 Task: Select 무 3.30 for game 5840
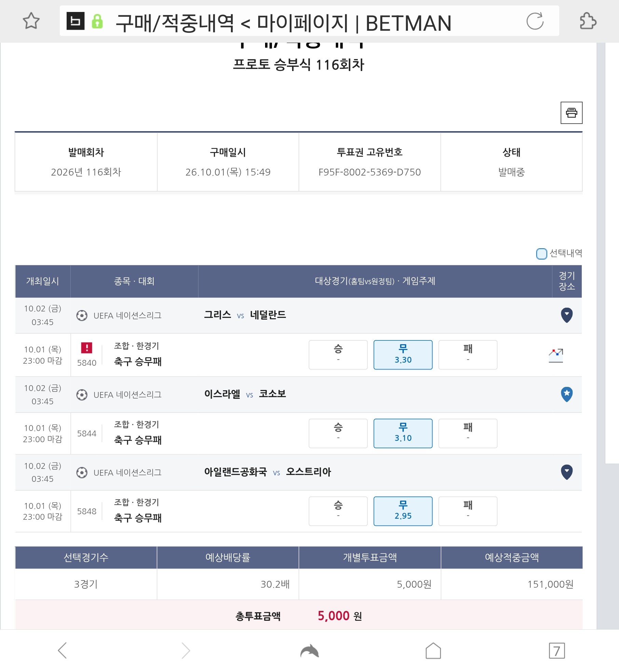(x=403, y=355)
